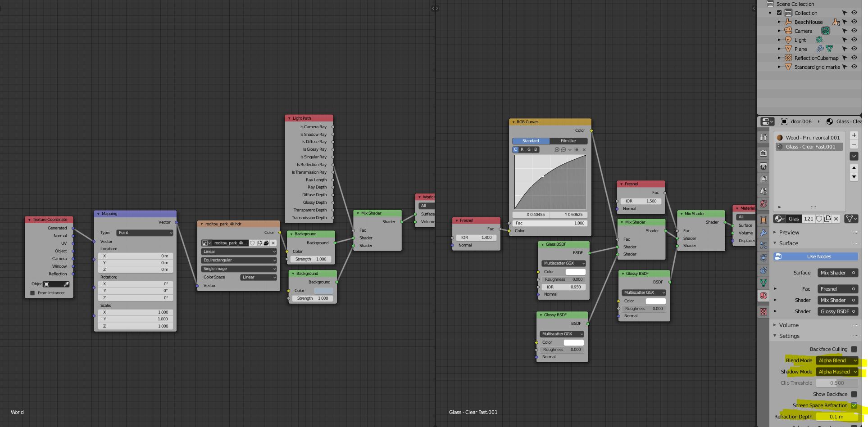
Task: Select the G channel in RGB Curves
Action: click(x=529, y=149)
